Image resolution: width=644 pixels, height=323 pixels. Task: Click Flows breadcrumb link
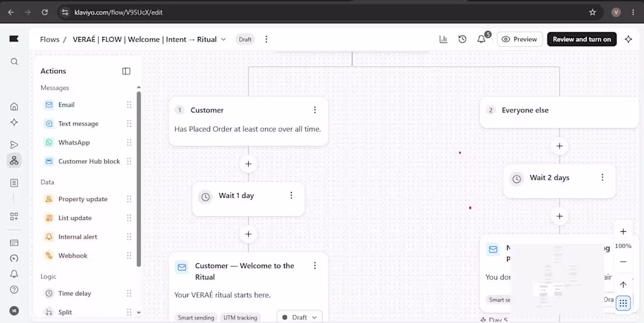pyautogui.click(x=50, y=39)
